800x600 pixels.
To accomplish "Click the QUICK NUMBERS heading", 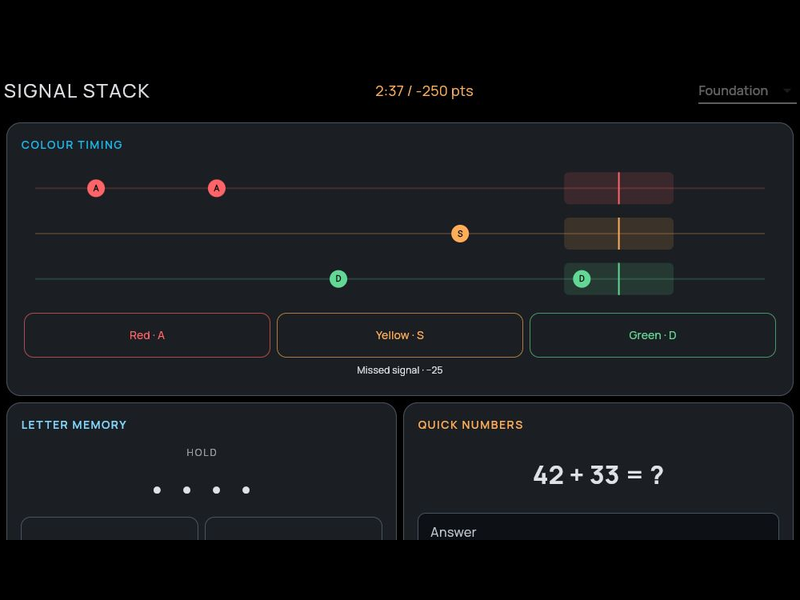I will pyautogui.click(x=470, y=425).
